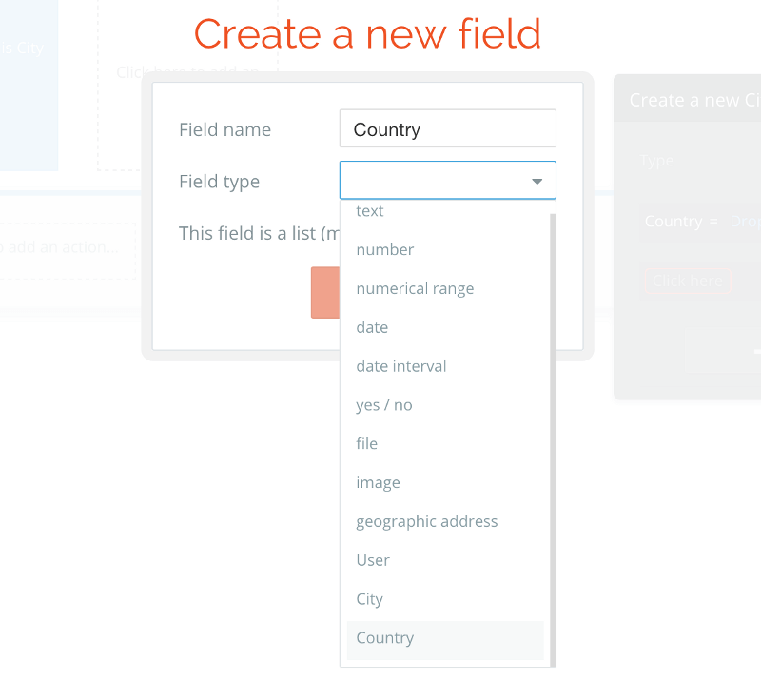The image size is (761, 700).
Task: Select the "file" field type
Action: [366, 443]
